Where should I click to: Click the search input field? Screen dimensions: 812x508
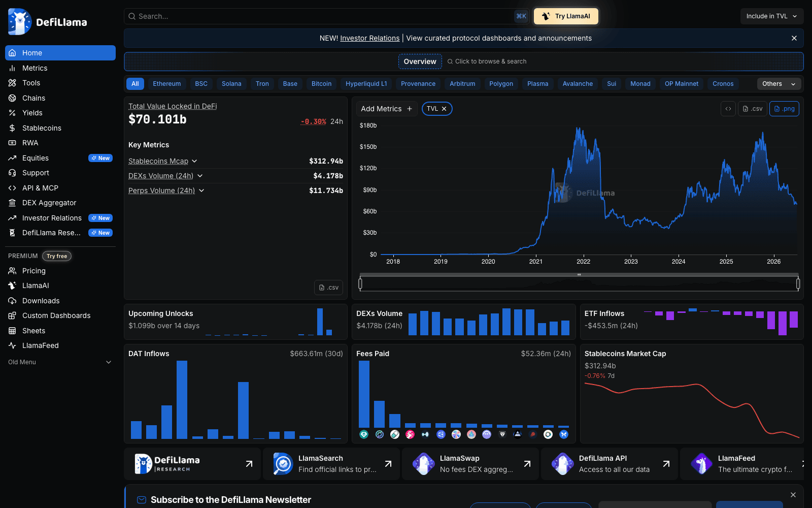[x=326, y=16]
